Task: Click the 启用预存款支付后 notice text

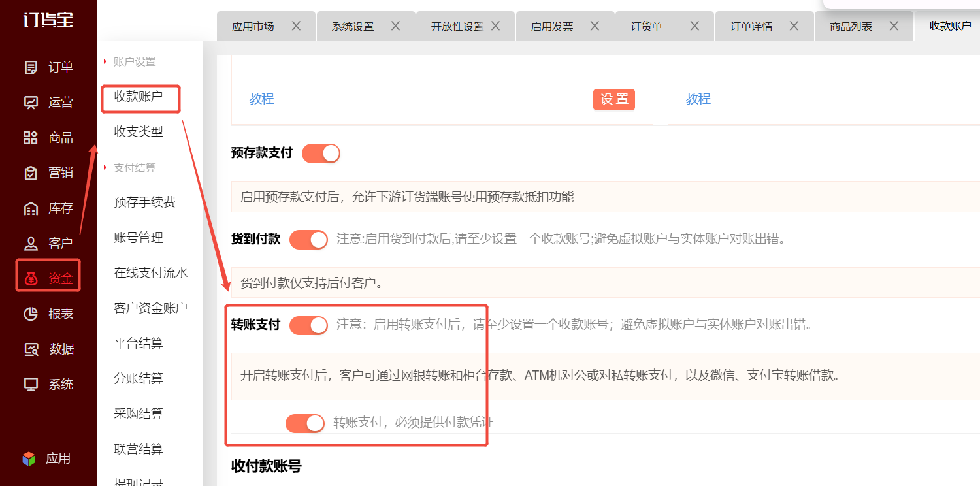Action: [407, 197]
